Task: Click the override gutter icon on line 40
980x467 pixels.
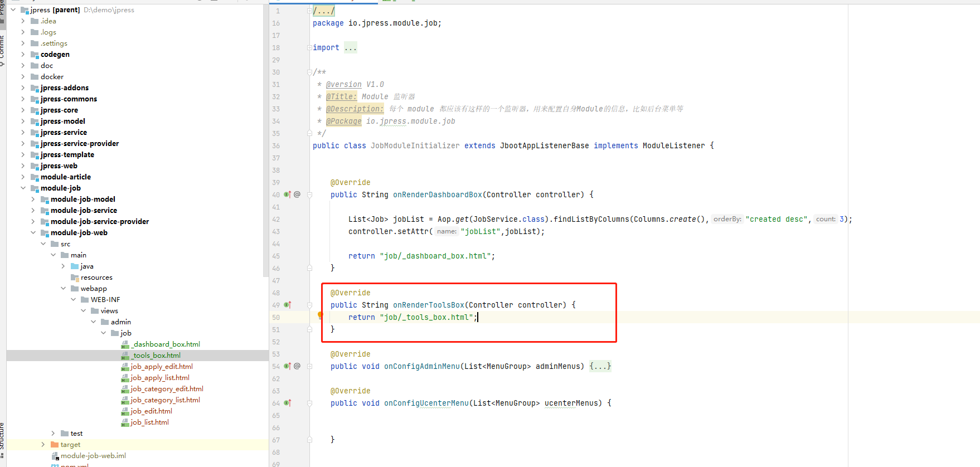Action: point(287,194)
